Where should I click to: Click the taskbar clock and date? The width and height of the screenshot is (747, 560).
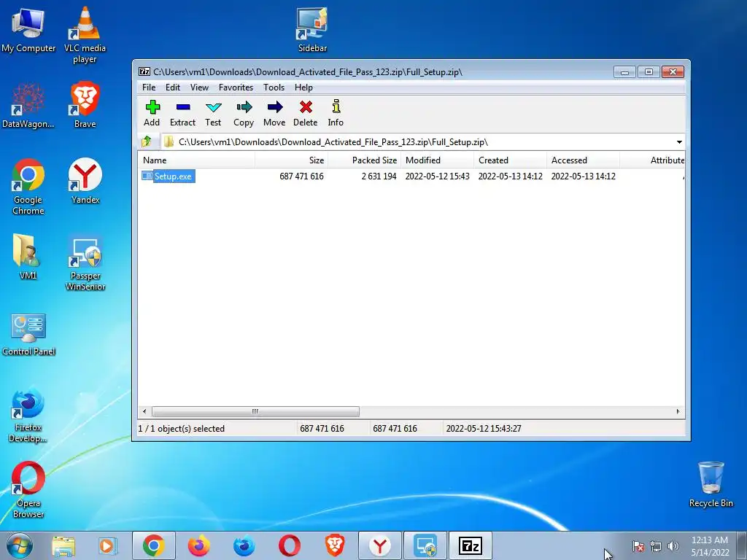(x=710, y=546)
